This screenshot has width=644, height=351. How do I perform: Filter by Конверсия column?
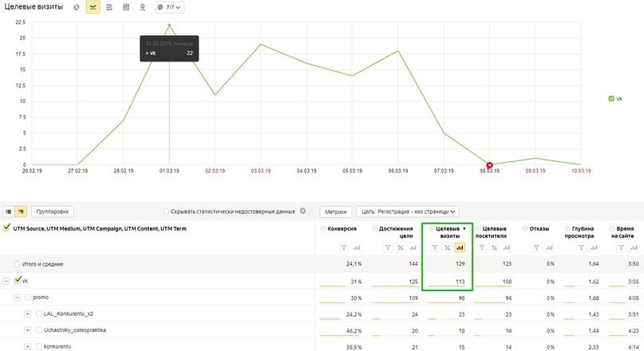click(x=344, y=247)
